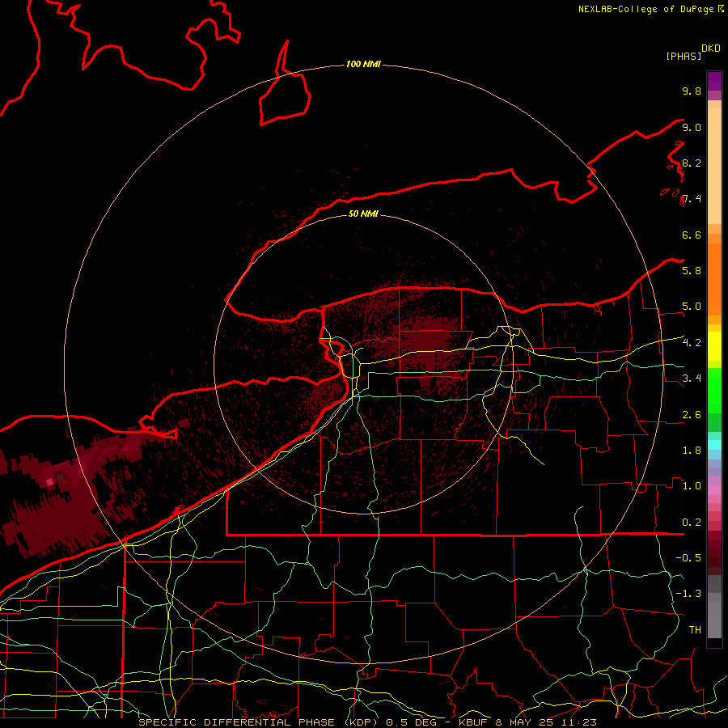Pick the purple top segment of color bar
Screen dimensions: 728x728
click(x=714, y=81)
